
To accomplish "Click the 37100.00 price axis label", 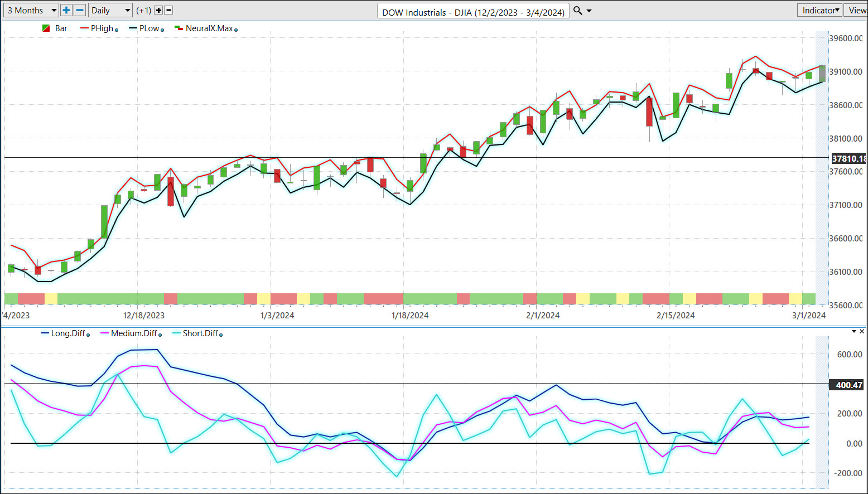I will tap(846, 205).
